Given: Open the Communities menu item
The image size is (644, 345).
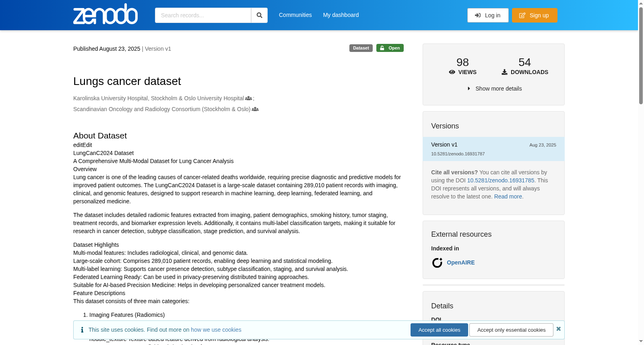Looking at the screenshot, I should (x=295, y=15).
